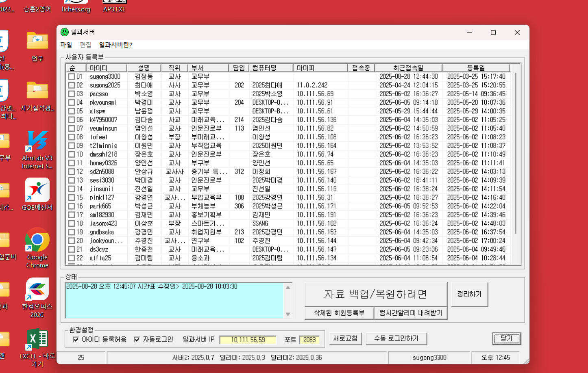This screenshot has height=373, width=588.
Task: Toggle 아이디 등록허용 checkbox
Action: [x=76, y=339]
